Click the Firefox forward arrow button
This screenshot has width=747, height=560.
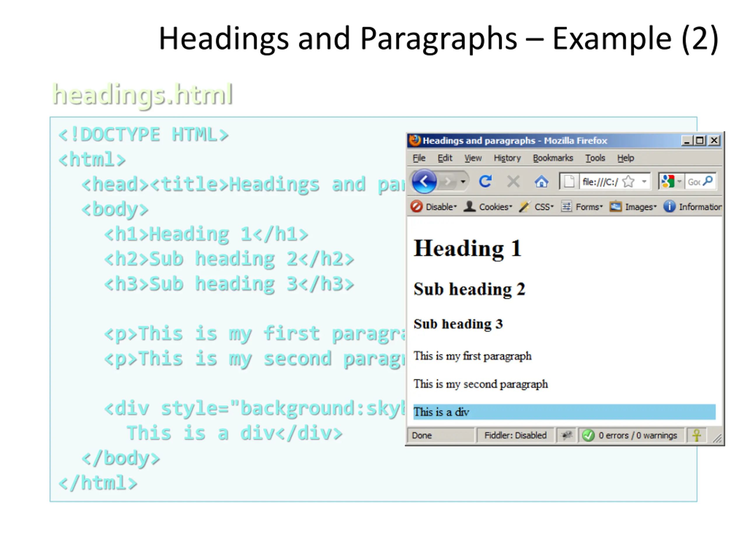pyautogui.click(x=448, y=182)
